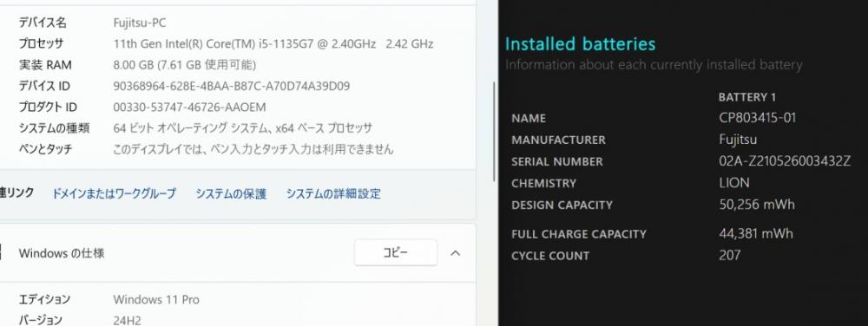Click the battery name CP803415-01
Screen dimensions: 868x326
[757, 118]
